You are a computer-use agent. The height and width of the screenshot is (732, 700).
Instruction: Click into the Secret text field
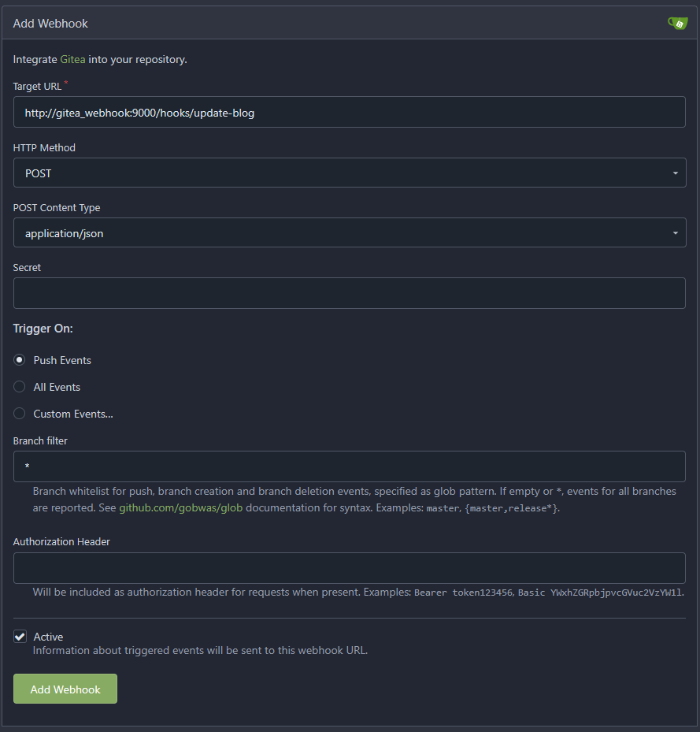pyautogui.click(x=349, y=293)
